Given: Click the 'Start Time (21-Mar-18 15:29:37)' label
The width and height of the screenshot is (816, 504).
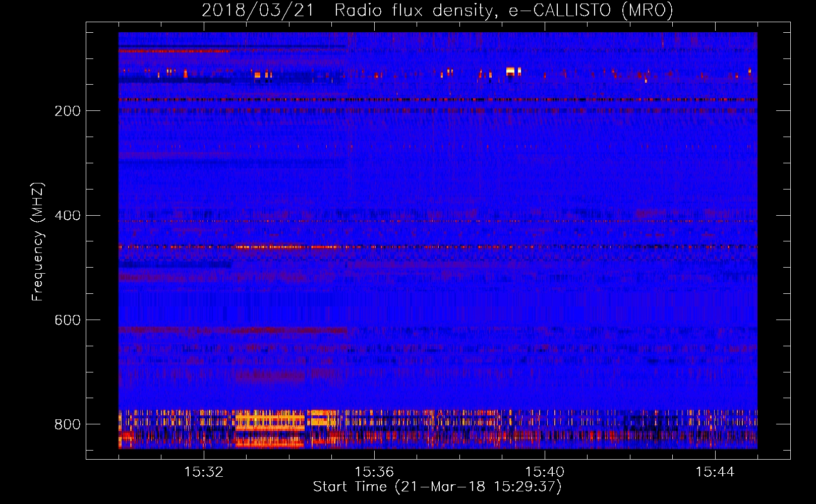Looking at the screenshot, I should coord(437,487).
